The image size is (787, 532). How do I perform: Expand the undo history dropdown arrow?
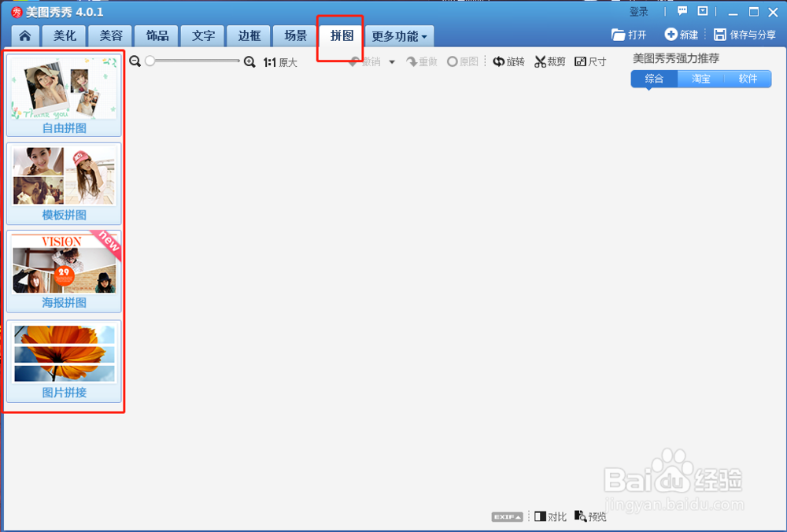pyautogui.click(x=392, y=62)
